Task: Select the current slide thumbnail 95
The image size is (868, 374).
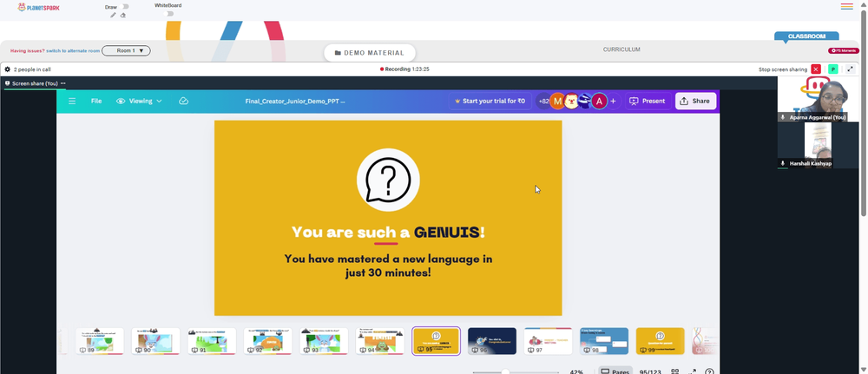Action: [437, 341]
